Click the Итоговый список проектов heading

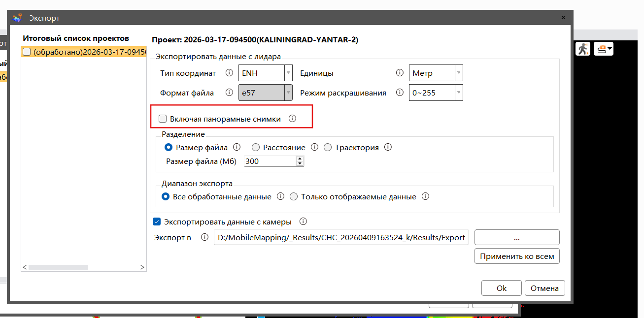[75, 38]
